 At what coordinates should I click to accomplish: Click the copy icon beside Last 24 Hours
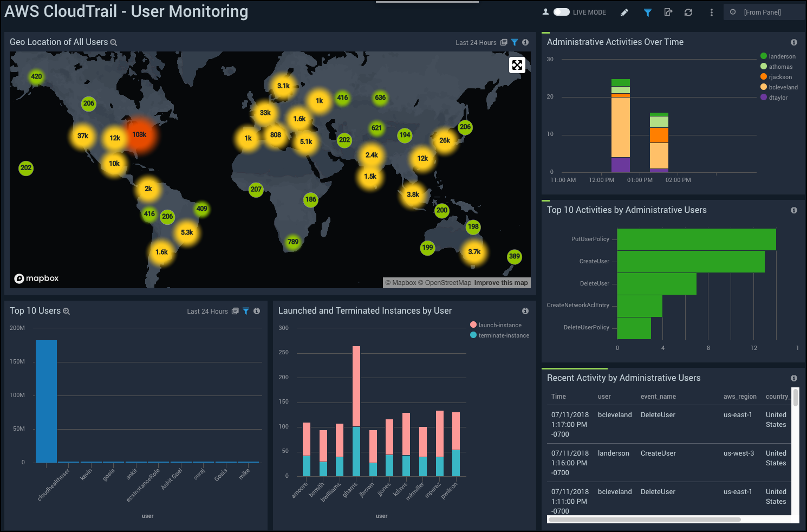tap(504, 42)
